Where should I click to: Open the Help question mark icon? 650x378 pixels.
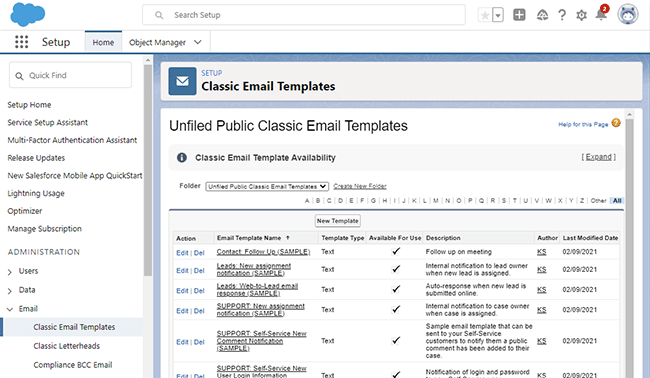(562, 15)
